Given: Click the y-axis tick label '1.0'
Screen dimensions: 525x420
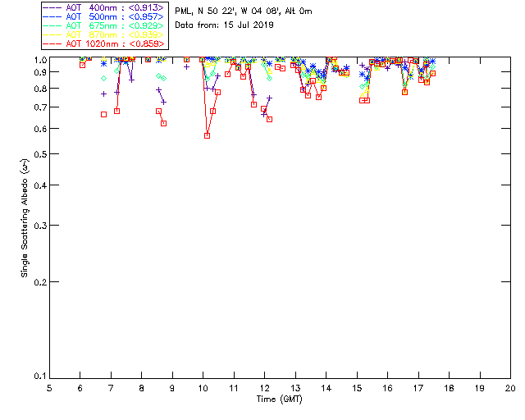Looking at the screenshot, I should 40,60.
